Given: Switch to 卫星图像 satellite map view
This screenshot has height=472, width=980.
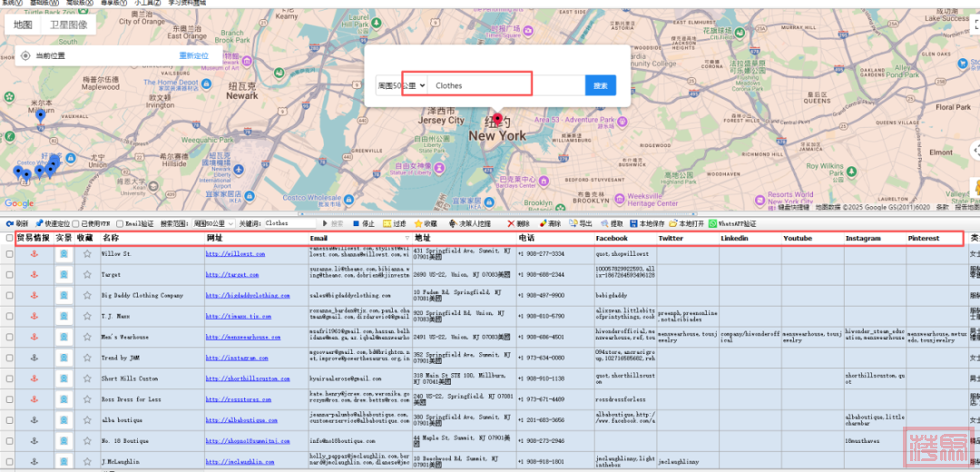Looking at the screenshot, I should pyautogui.click(x=69, y=25).
